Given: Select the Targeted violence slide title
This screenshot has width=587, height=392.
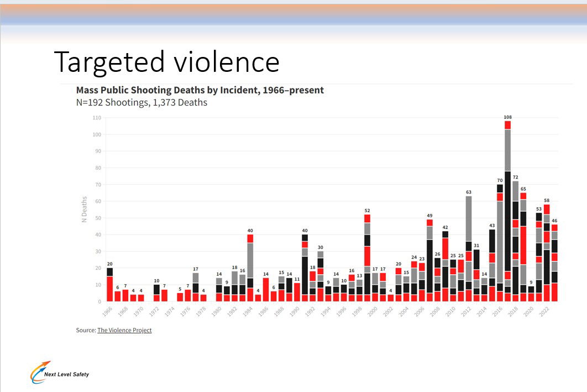Looking at the screenshot, I should [x=166, y=61].
